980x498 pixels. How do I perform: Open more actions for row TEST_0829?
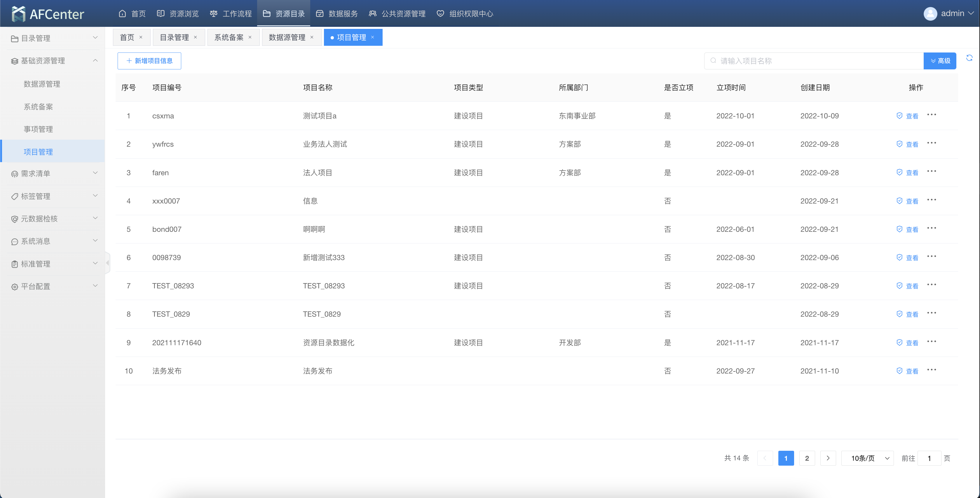tap(932, 313)
